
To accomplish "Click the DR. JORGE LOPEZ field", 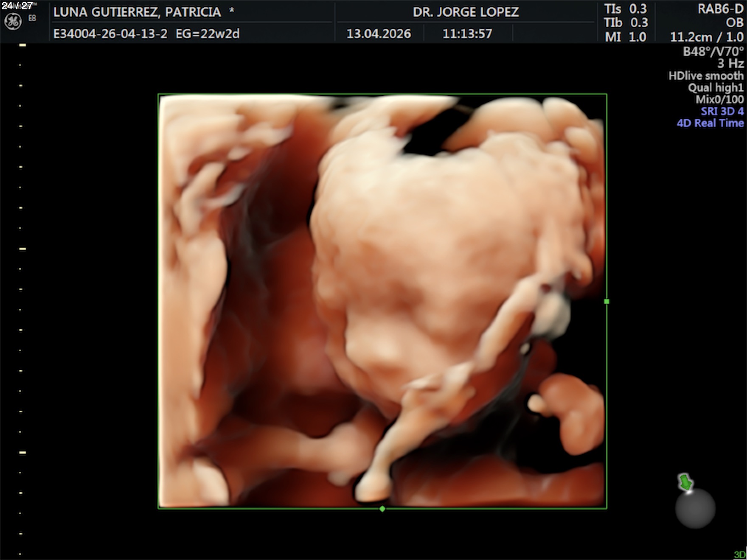I will pos(466,12).
